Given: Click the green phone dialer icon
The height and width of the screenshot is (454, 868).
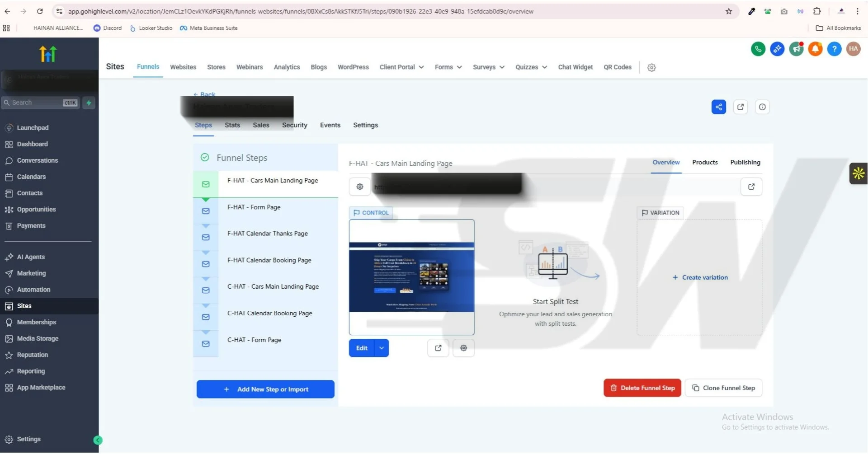Looking at the screenshot, I should 758,49.
